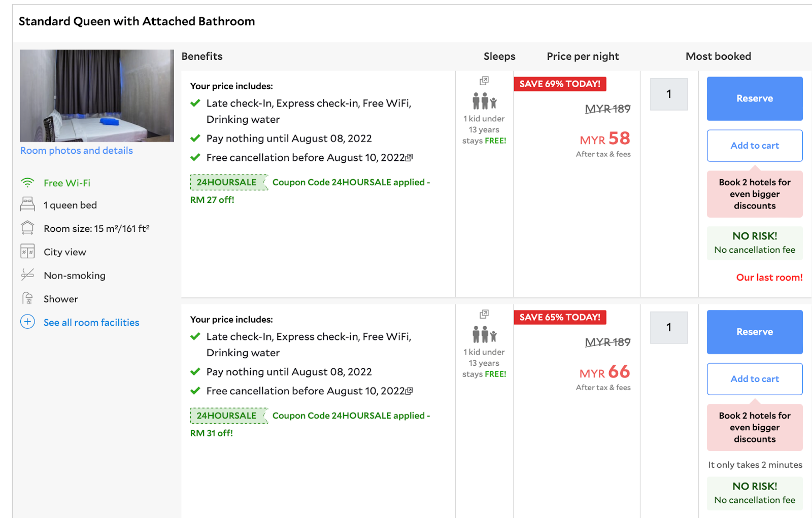Add the MYR 66 offer to cart

coord(755,379)
